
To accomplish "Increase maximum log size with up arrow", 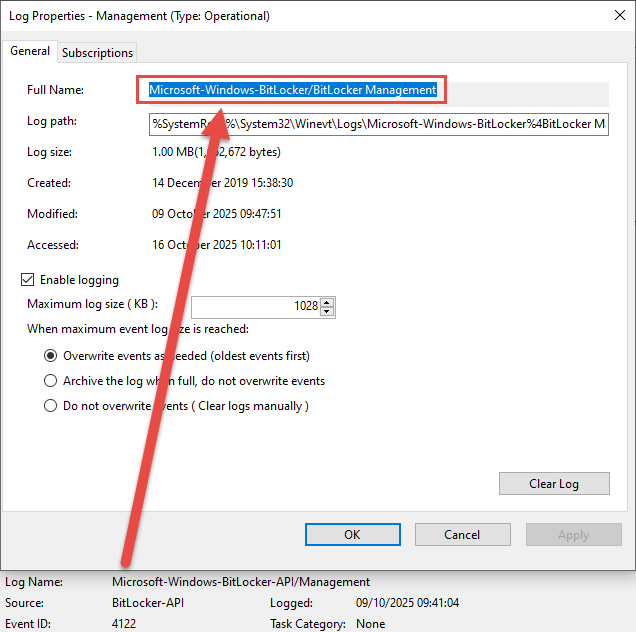I will pyautogui.click(x=328, y=302).
